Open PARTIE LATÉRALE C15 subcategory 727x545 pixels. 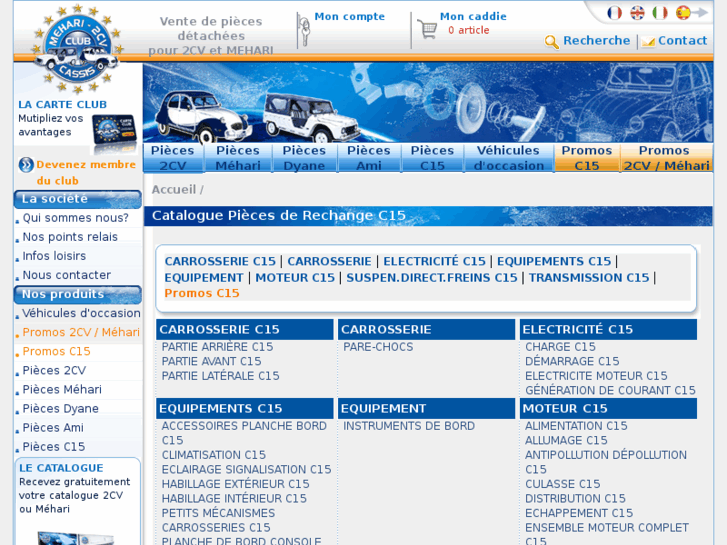pos(221,376)
